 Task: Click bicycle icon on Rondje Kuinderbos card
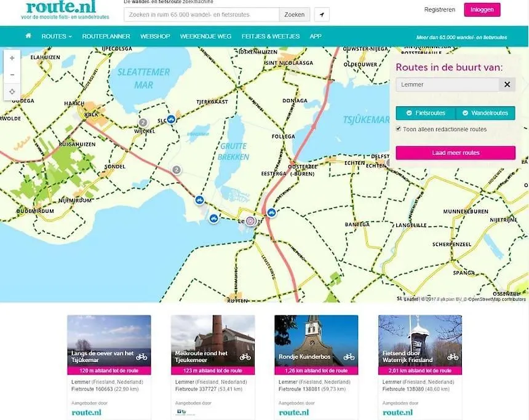click(x=349, y=357)
